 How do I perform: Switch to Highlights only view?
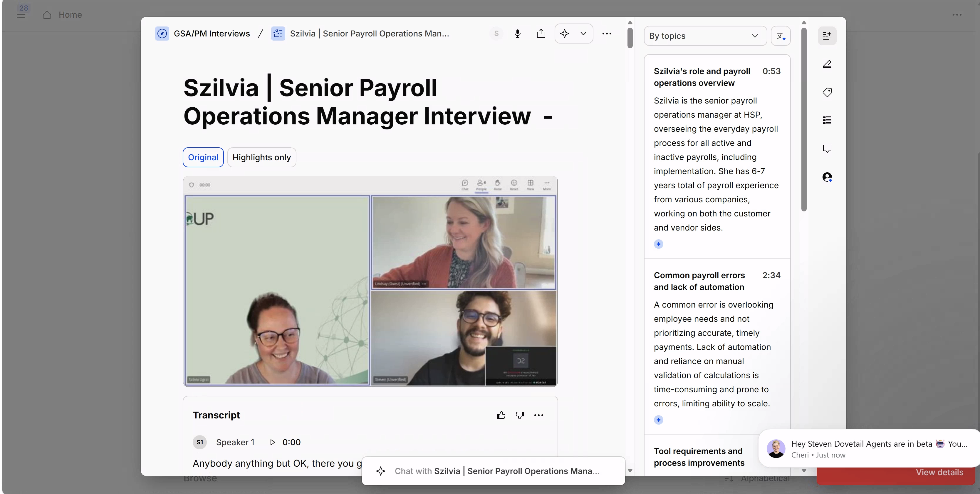[262, 157]
